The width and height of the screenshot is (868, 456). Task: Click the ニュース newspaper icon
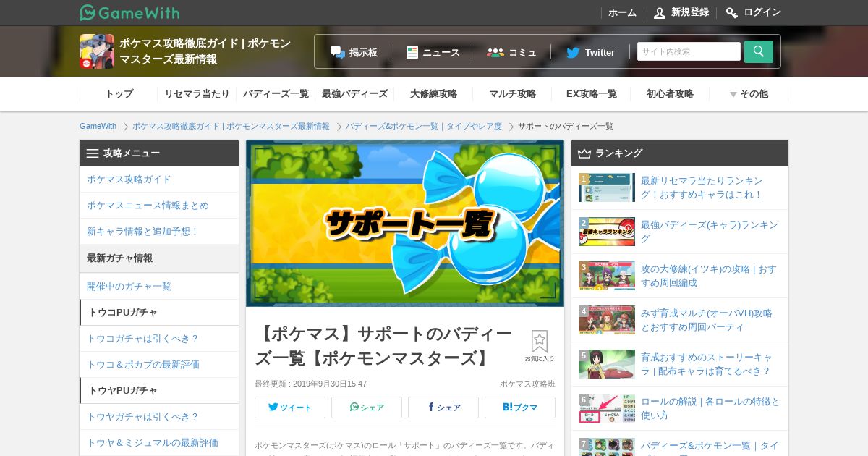tap(412, 52)
